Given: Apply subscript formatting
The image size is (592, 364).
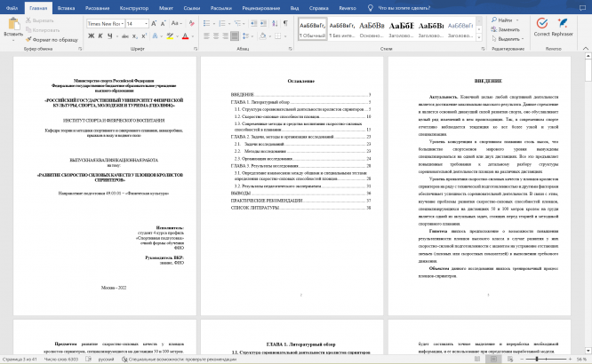Looking at the screenshot, I should pyautogui.click(x=134, y=36).
